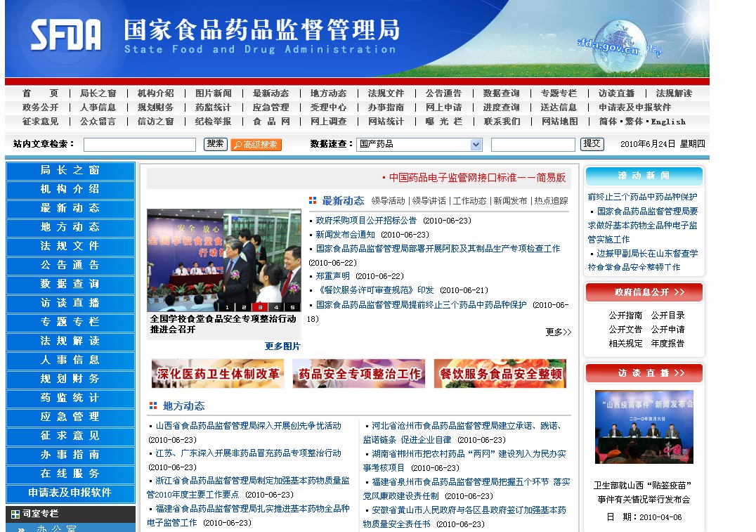Click the 更多图片 link below the photo
Screen dimensions: 756x532
point(282,346)
